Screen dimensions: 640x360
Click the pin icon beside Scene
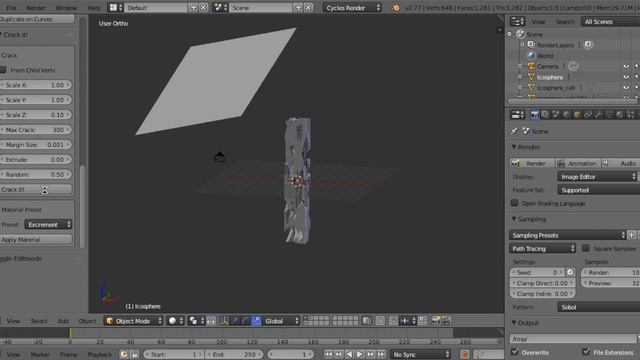514,131
